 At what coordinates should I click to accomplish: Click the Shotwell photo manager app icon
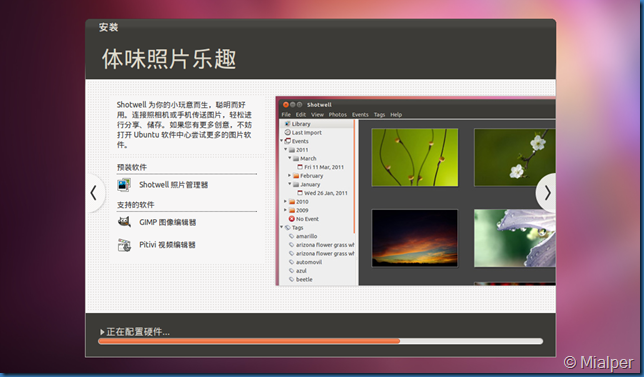pyautogui.click(x=124, y=185)
